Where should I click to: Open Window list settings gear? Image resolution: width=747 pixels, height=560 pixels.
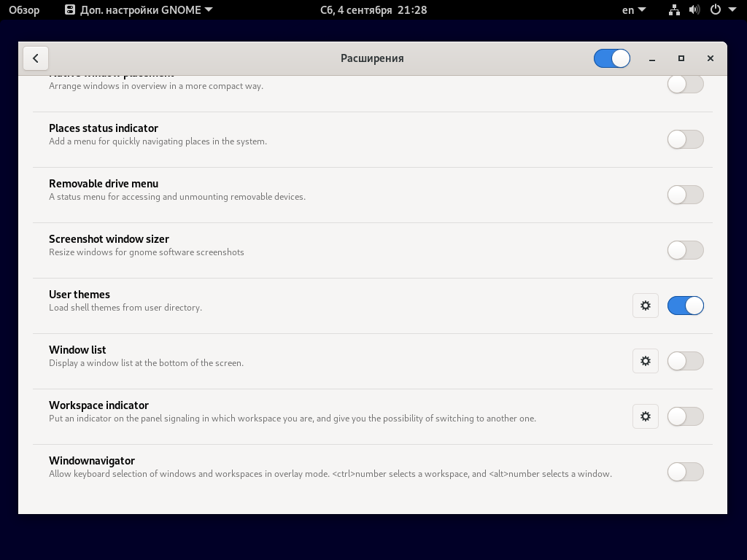tap(645, 361)
